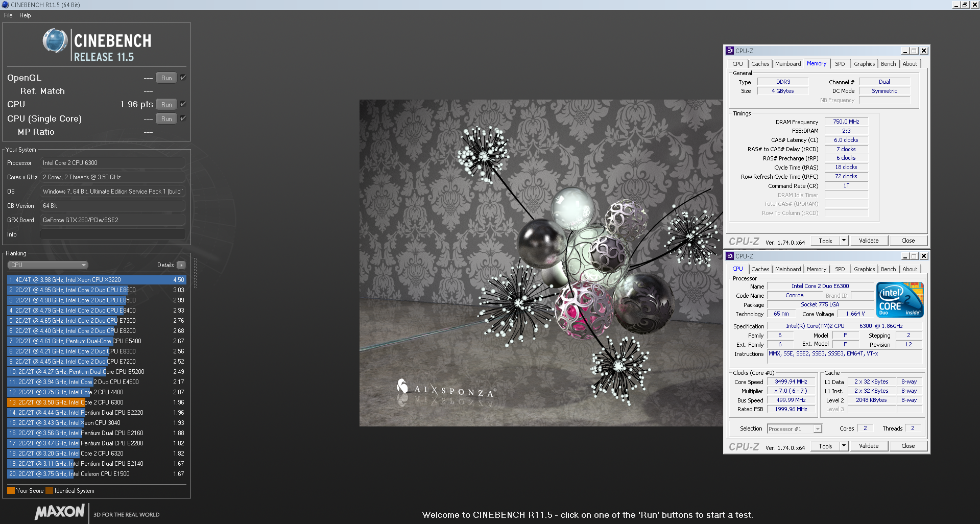
Task: Switch to CPU tab in upper CPU-Z window
Action: point(737,64)
